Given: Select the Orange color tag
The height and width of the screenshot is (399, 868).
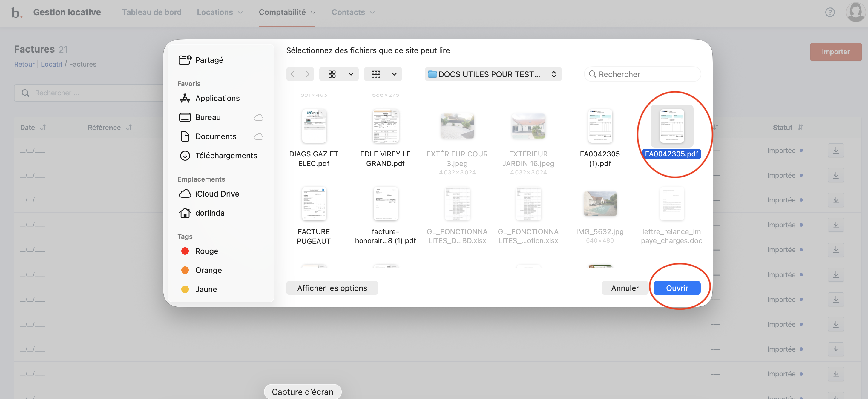Looking at the screenshot, I should click(x=208, y=270).
